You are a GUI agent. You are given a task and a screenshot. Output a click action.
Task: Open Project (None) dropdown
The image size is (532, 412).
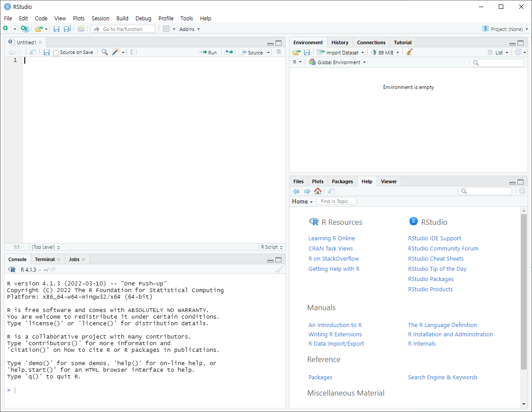pyautogui.click(x=505, y=29)
